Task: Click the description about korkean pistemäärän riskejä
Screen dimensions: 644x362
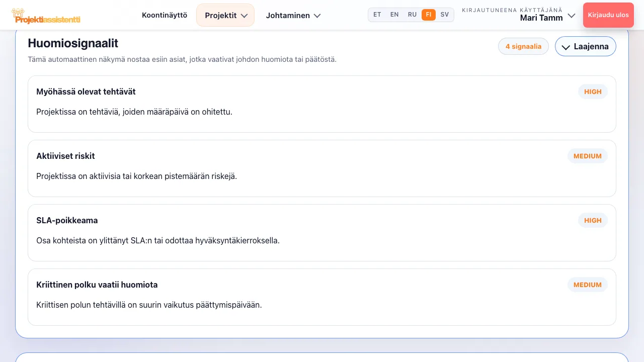Action: pos(136,176)
